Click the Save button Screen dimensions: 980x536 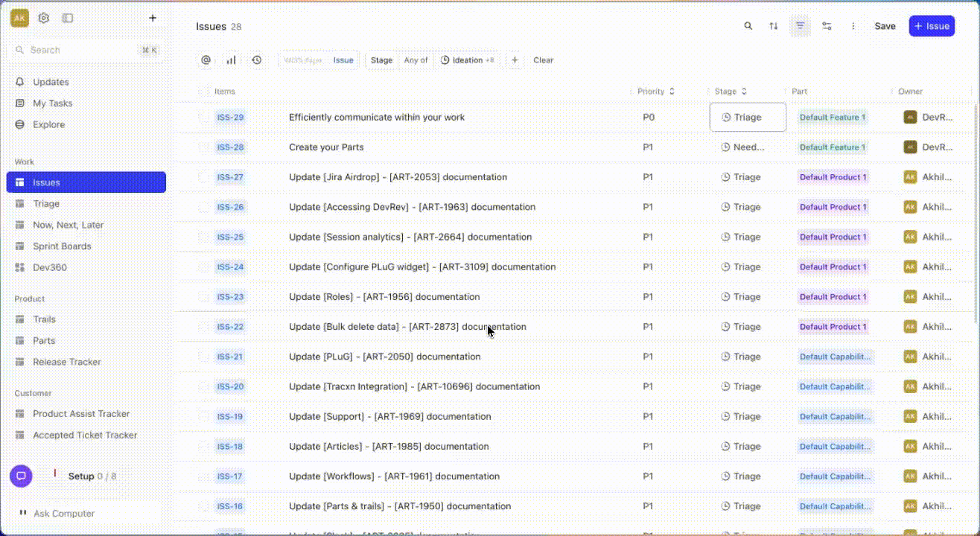(885, 26)
